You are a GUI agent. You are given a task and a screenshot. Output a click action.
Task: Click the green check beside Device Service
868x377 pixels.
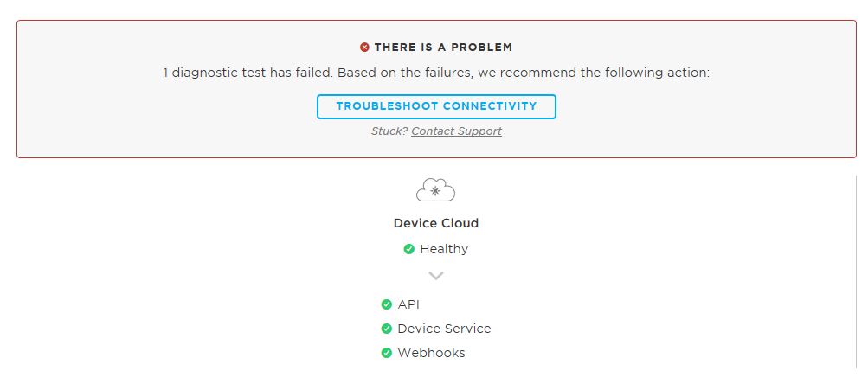pos(386,329)
